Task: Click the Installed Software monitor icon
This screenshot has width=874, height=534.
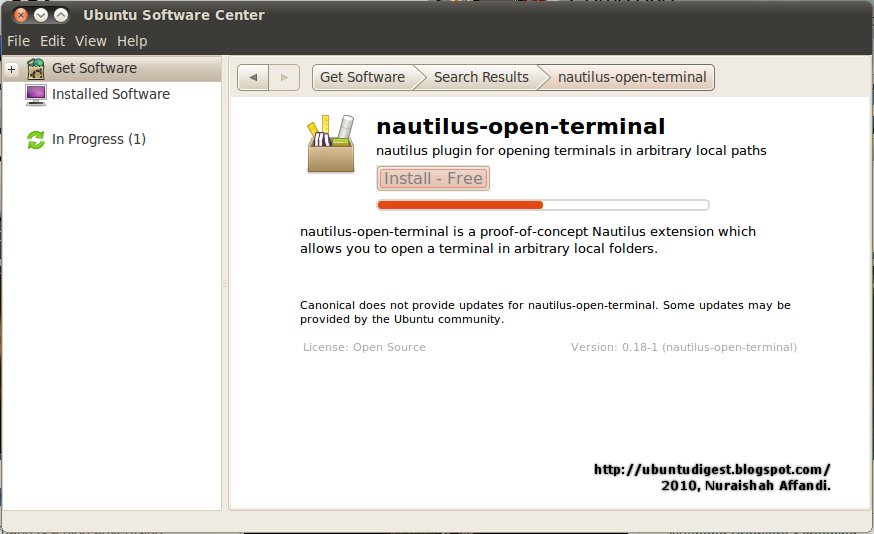Action: coord(36,94)
